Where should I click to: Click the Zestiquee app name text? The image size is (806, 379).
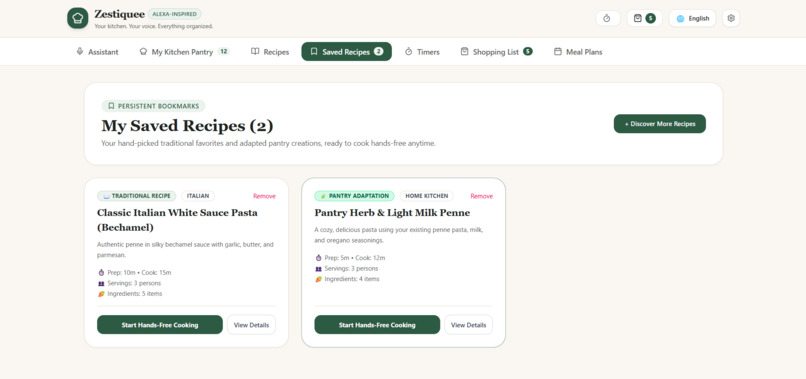(x=119, y=14)
